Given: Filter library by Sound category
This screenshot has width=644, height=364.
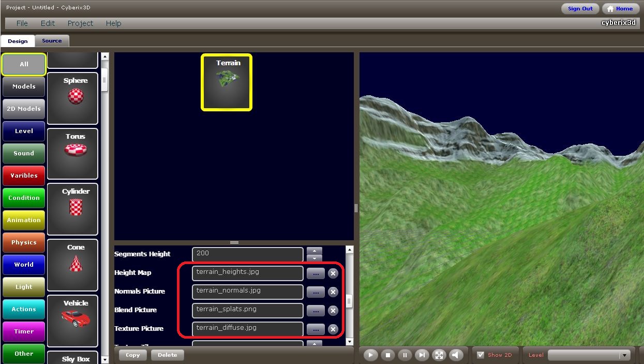Looking at the screenshot, I should (24, 153).
